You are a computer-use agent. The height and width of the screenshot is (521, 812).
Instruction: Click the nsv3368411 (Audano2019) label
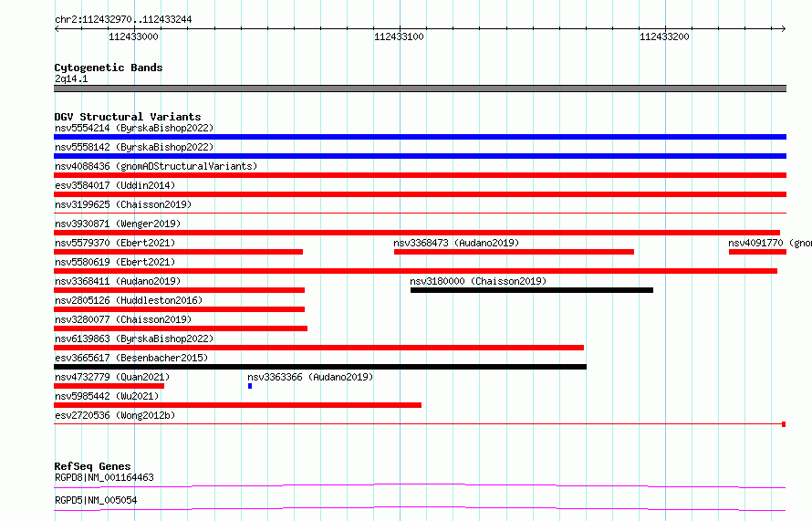pos(118,281)
